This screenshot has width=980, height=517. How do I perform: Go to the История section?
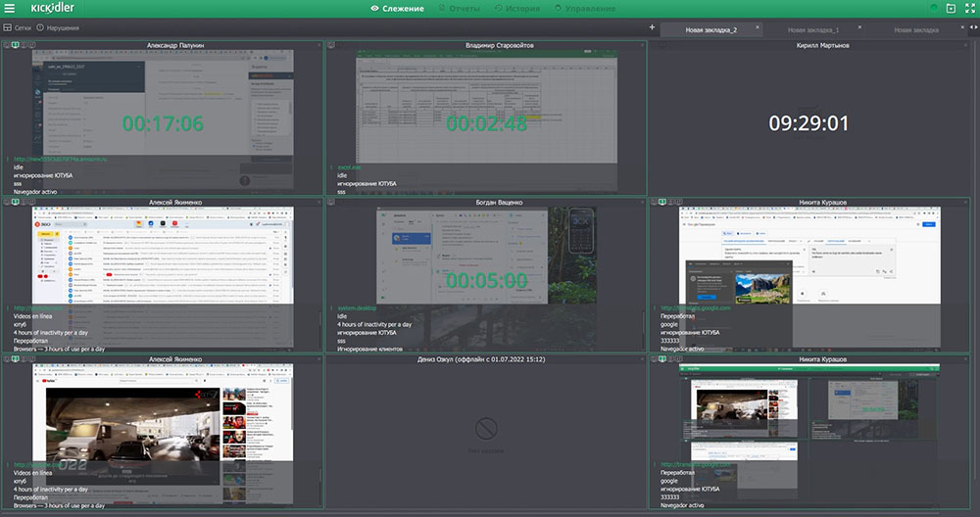(x=516, y=9)
